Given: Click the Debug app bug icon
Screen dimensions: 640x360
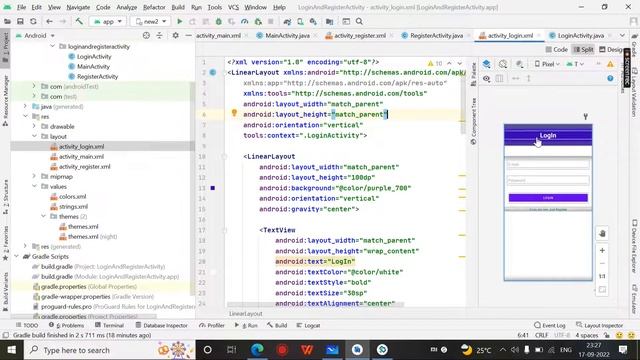Looking at the screenshot, I should [219, 21].
